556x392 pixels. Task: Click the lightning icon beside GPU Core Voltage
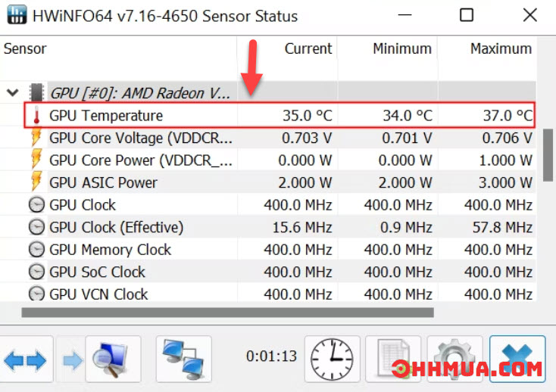click(x=36, y=138)
